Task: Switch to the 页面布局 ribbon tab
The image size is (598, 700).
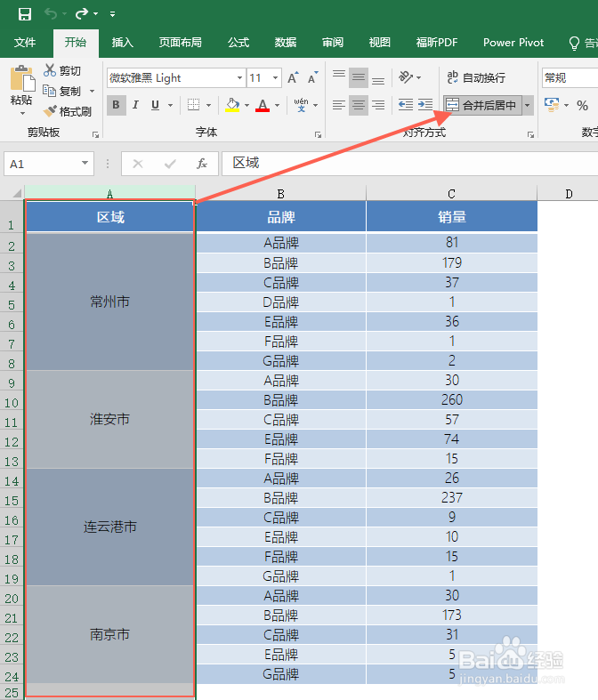Action: (181, 43)
